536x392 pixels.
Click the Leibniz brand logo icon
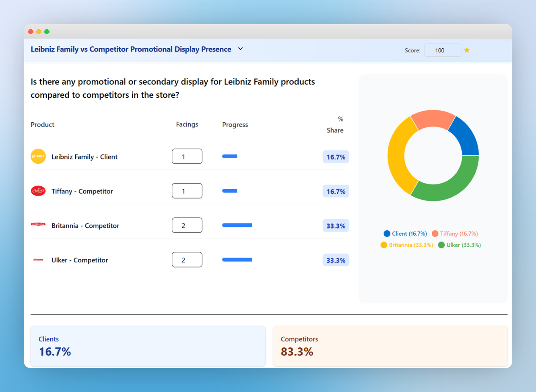(x=38, y=157)
